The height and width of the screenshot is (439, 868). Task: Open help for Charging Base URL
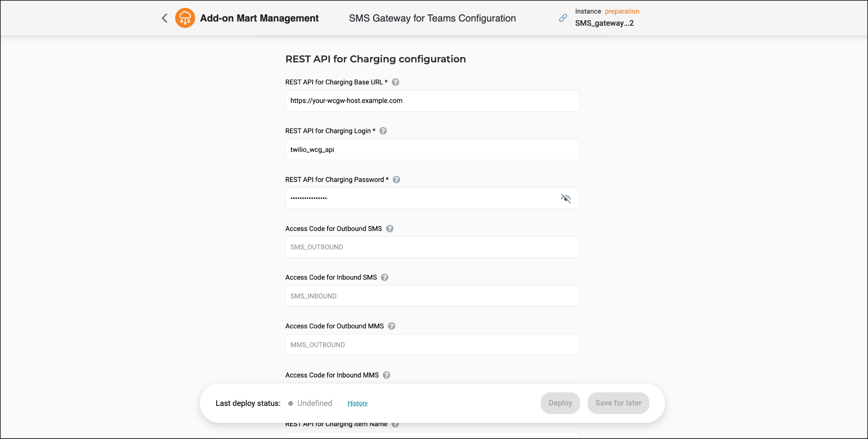point(395,82)
